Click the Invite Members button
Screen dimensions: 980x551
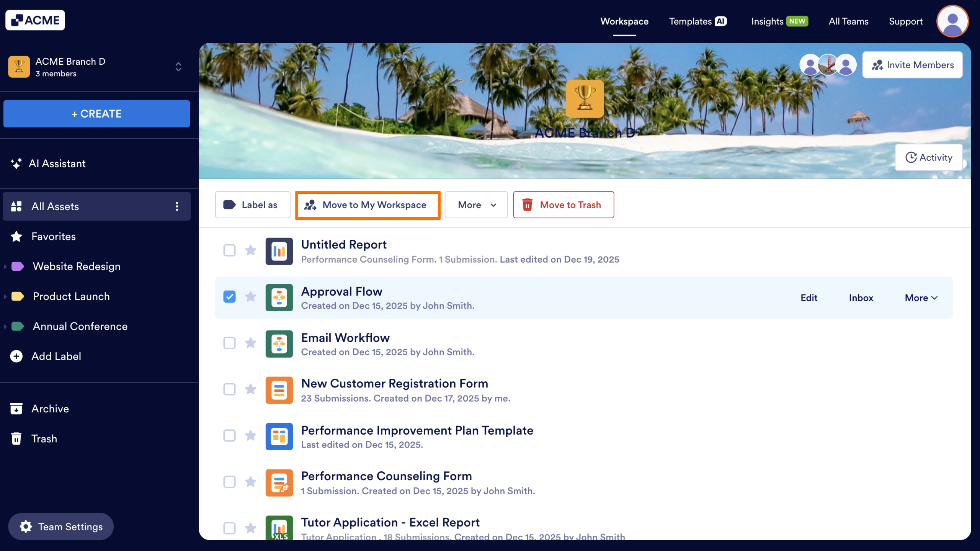pos(912,64)
